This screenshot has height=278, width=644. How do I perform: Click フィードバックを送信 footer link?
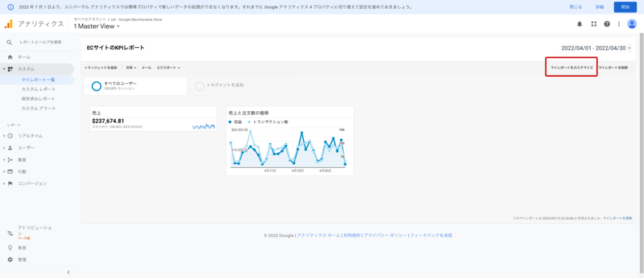coord(431,236)
